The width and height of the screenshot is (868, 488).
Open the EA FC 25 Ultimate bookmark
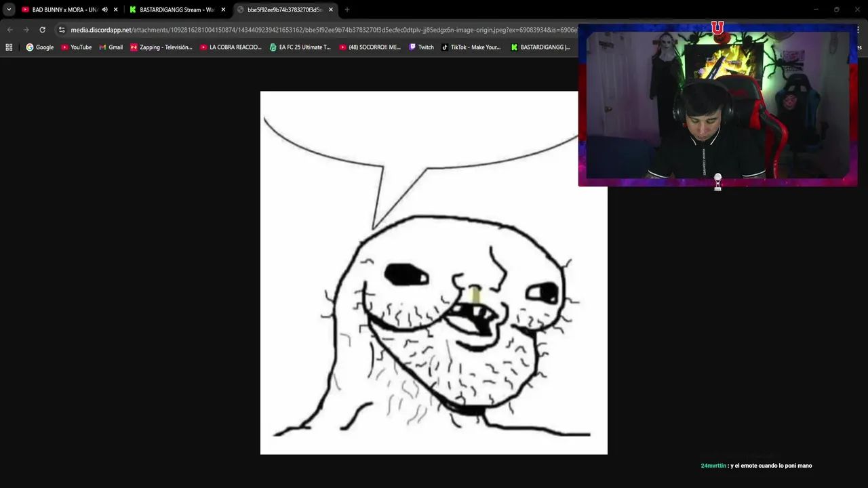300,47
